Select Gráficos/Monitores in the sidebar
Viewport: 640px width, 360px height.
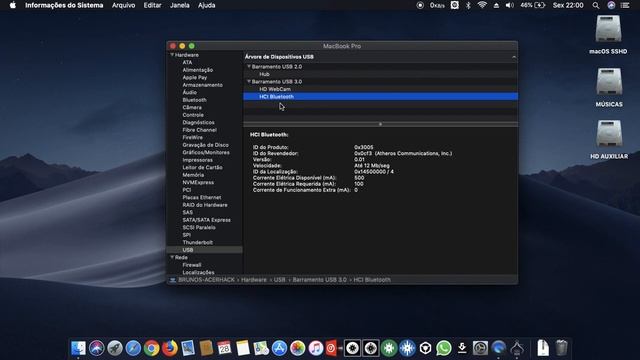click(x=206, y=152)
